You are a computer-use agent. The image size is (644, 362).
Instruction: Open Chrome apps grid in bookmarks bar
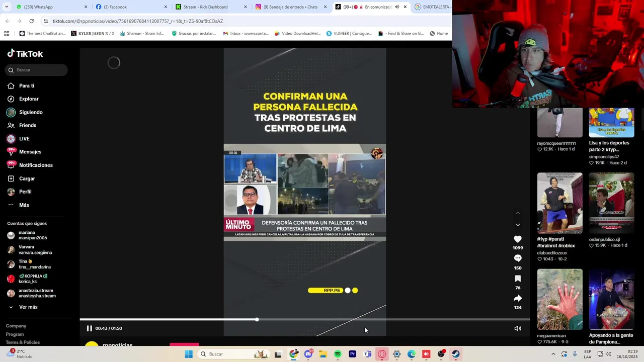coord(7,34)
